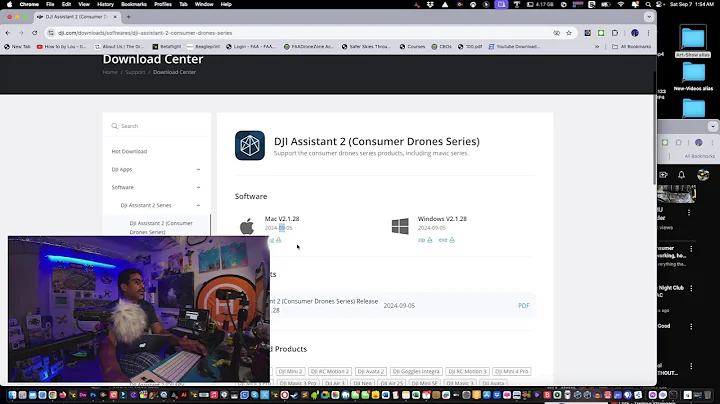This screenshot has height=404, width=720.
Task: Select the DJI Avata 2 product tag
Action: click(x=371, y=371)
